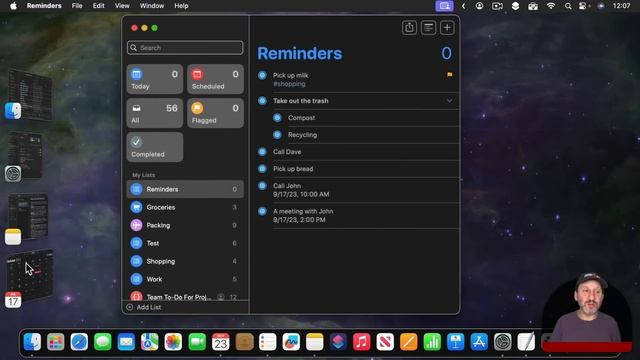
Task: Open the All smart list
Action: pyautogui.click(x=155, y=113)
